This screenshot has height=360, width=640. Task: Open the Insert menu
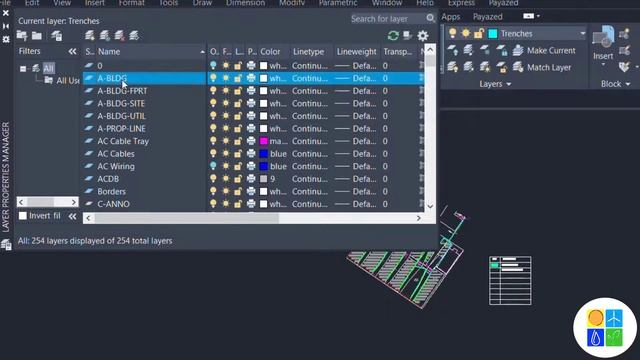click(x=95, y=3)
